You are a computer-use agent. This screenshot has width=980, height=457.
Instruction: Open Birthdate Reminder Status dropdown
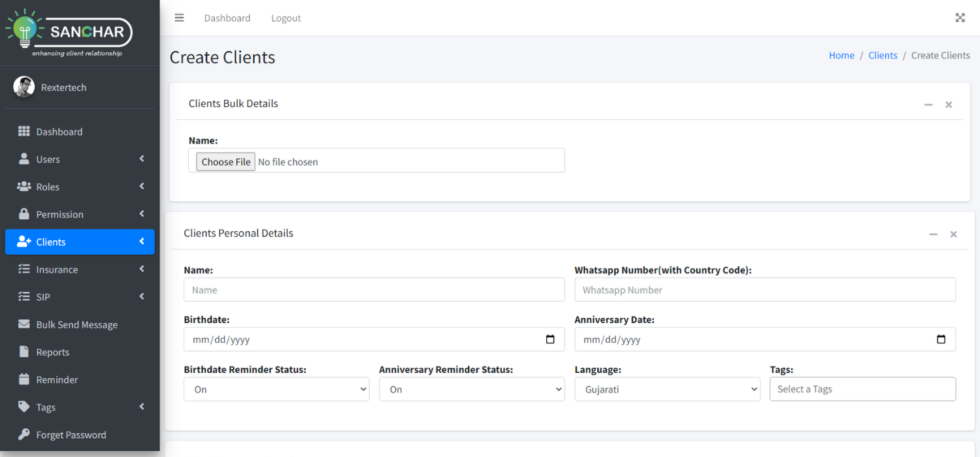276,389
